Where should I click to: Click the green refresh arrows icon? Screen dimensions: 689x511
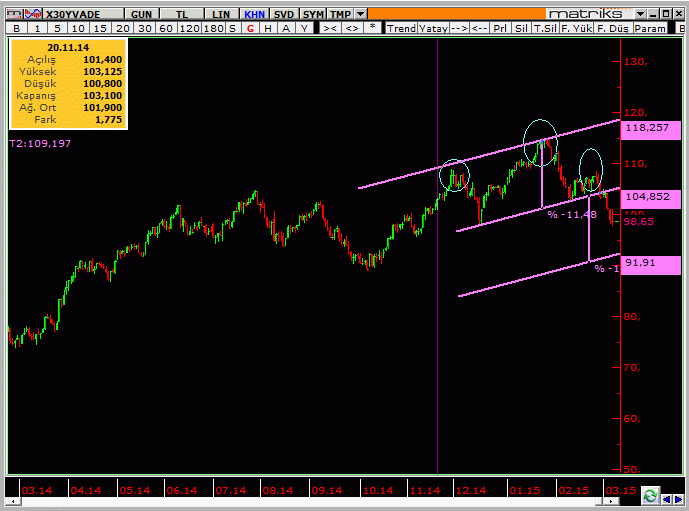pyautogui.click(x=650, y=496)
